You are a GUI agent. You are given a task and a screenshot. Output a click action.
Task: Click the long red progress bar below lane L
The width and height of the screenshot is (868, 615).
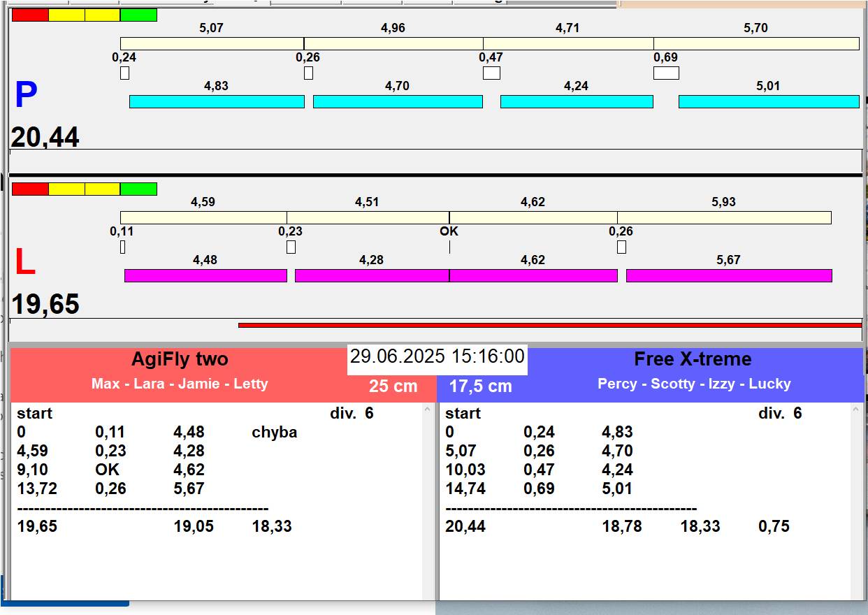(549, 325)
